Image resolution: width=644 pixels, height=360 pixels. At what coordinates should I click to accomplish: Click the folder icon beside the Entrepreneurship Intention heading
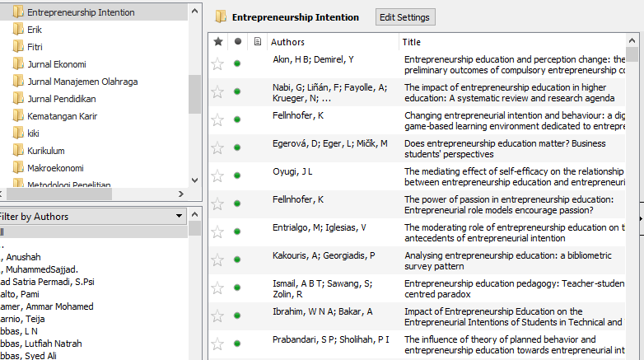(x=221, y=17)
